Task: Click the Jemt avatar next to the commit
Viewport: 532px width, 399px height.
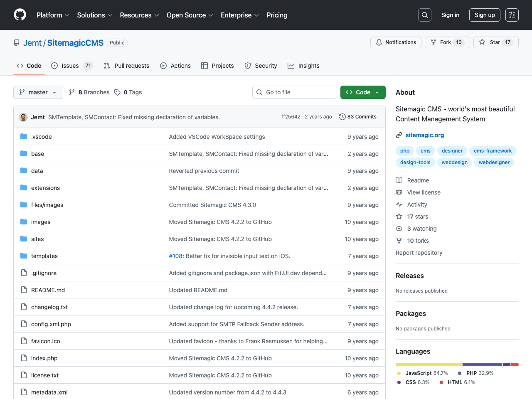Action: click(x=24, y=117)
